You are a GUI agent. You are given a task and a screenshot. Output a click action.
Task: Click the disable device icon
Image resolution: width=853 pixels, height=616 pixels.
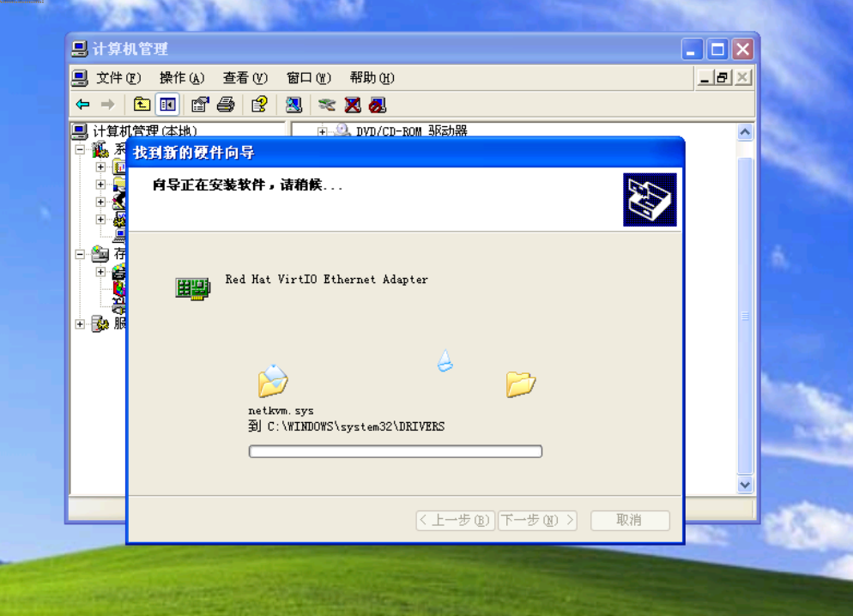377,105
